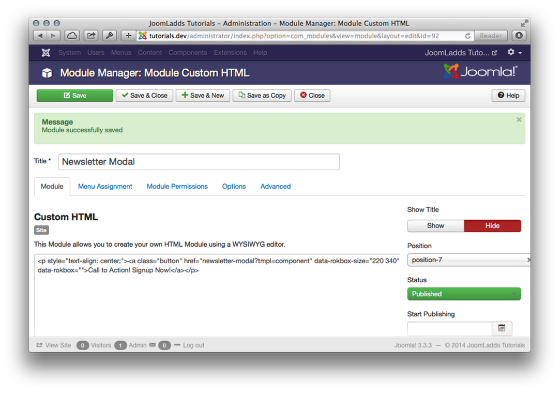Open the Extensions menu
Image resolution: width=560 pixels, height=393 pixels.
coord(230,53)
